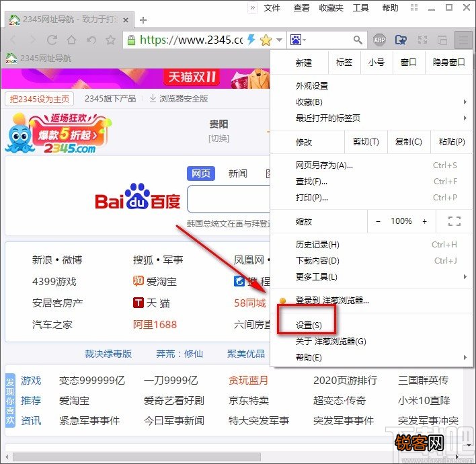Click the 天猫 red T icon
Image resolution: width=476 pixels, height=464 pixels.
(138, 303)
